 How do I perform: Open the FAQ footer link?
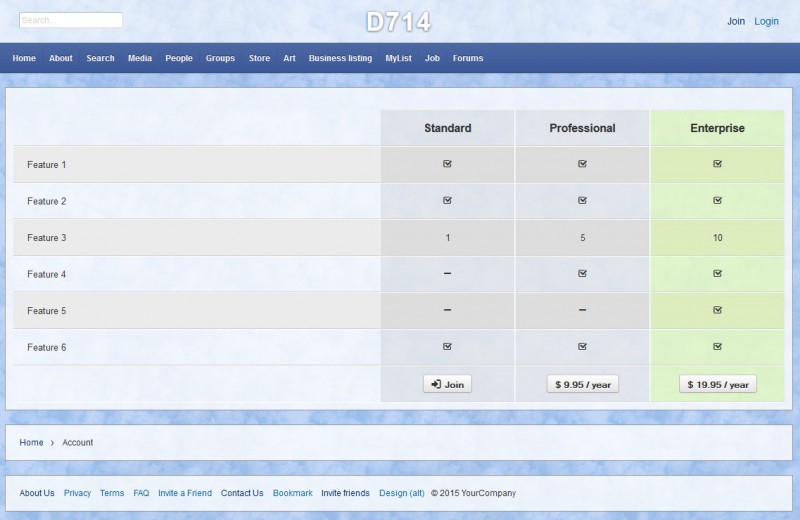141,493
